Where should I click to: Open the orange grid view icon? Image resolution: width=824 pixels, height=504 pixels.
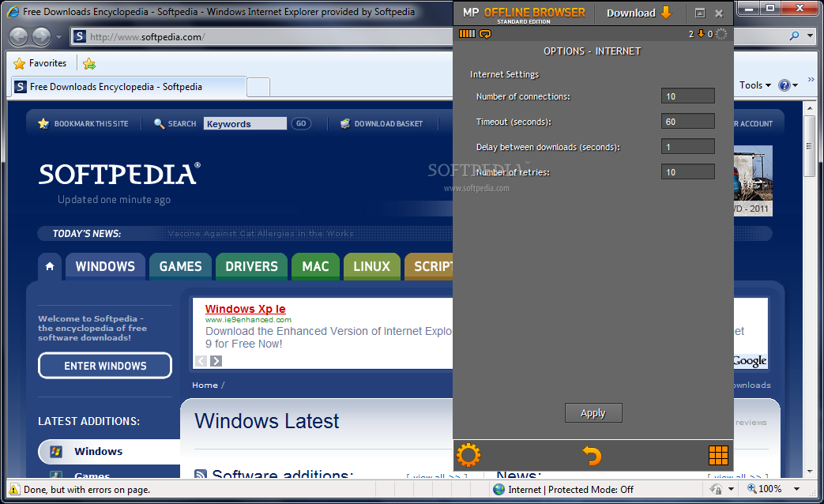click(718, 455)
